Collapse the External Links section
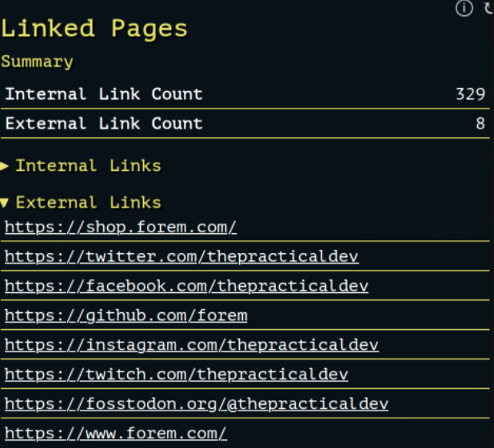494x448 pixels. coord(81,202)
